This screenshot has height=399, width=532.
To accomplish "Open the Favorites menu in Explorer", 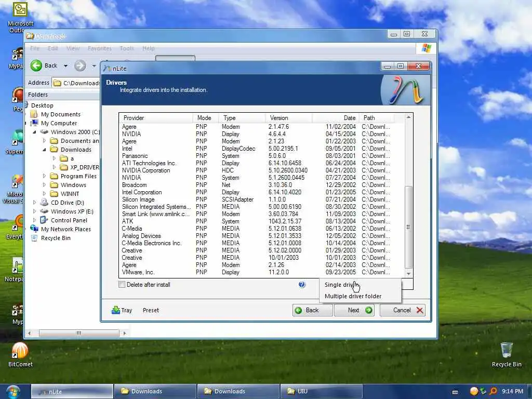I will pyautogui.click(x=99, y=48).
